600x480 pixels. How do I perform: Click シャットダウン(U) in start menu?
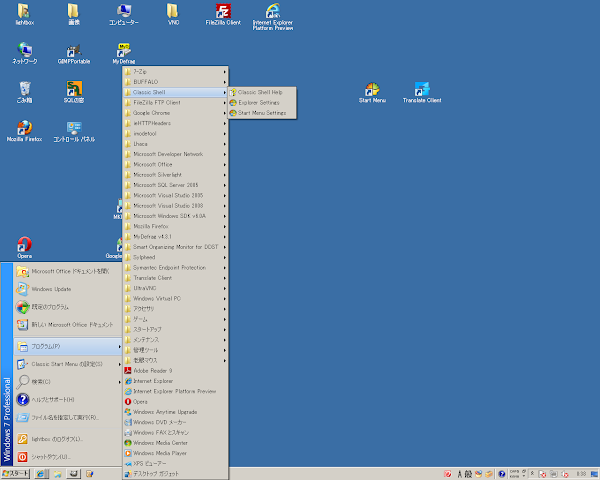[68, 457]
